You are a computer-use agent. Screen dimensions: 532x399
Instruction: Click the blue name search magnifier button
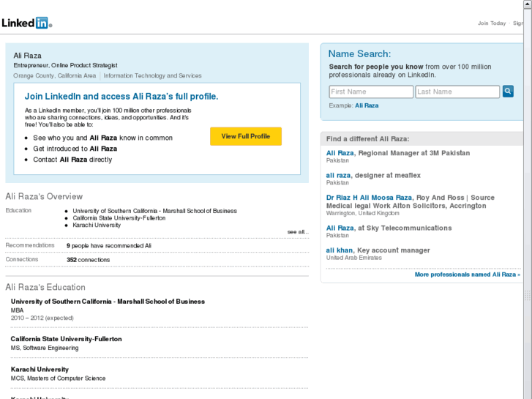point(508,92)
